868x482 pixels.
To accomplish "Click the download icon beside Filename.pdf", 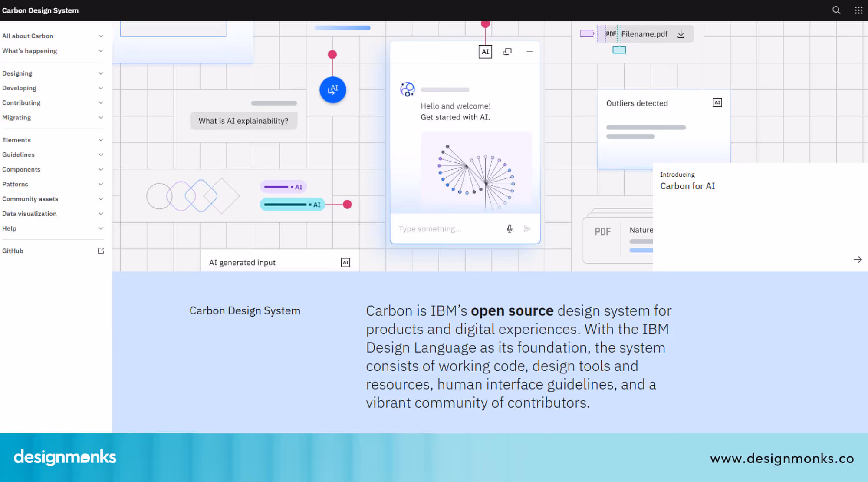I will (681, 33).
